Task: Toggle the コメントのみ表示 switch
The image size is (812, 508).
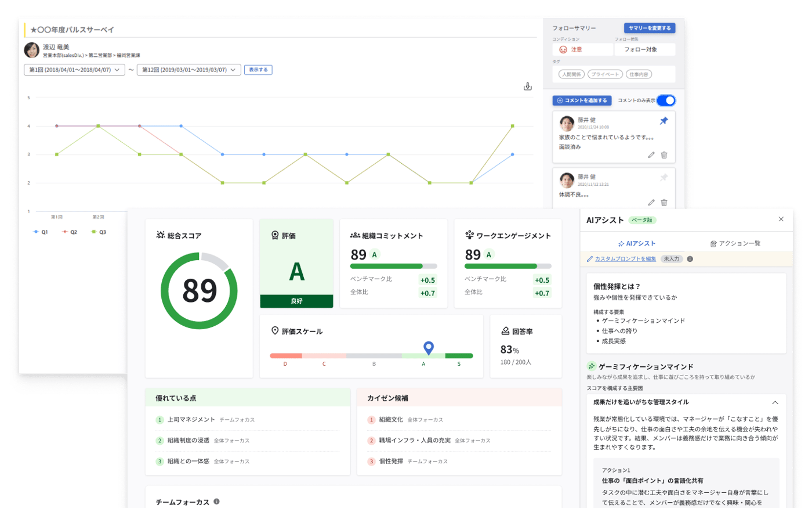Action: pos(666,100)
